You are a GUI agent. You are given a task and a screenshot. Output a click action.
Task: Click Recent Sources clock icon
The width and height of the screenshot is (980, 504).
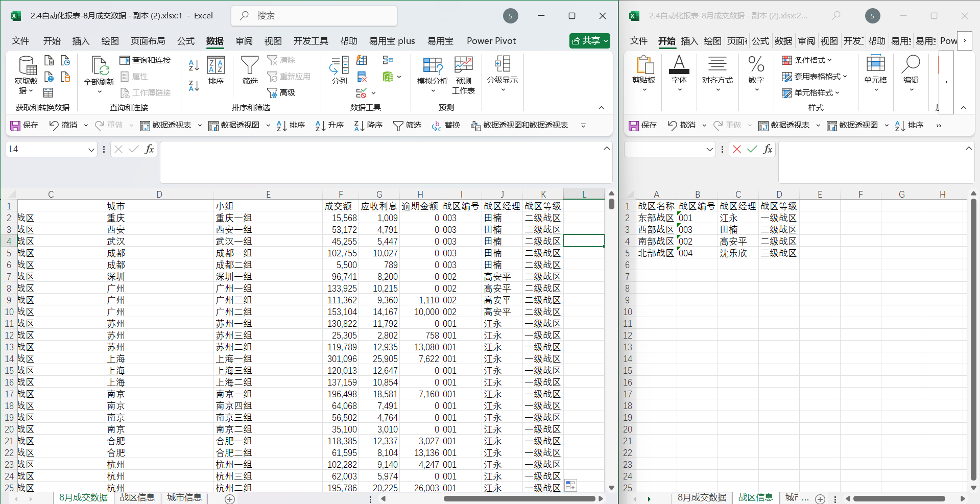pos(65,60)
